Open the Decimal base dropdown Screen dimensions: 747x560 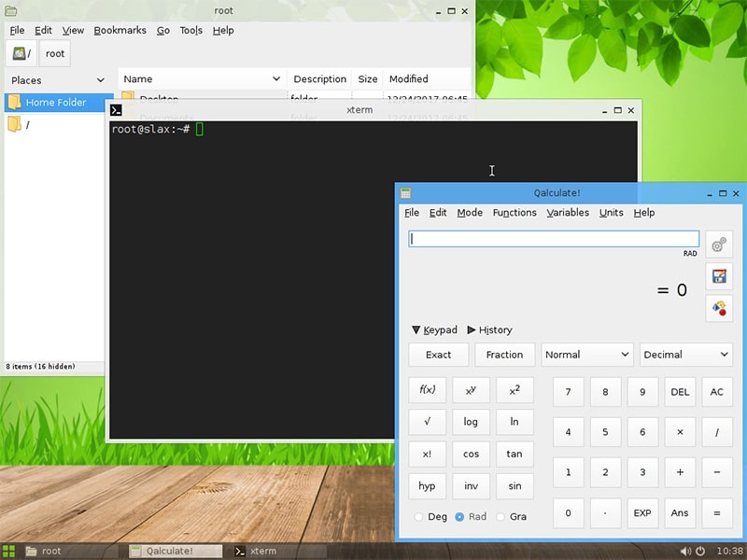685,355
